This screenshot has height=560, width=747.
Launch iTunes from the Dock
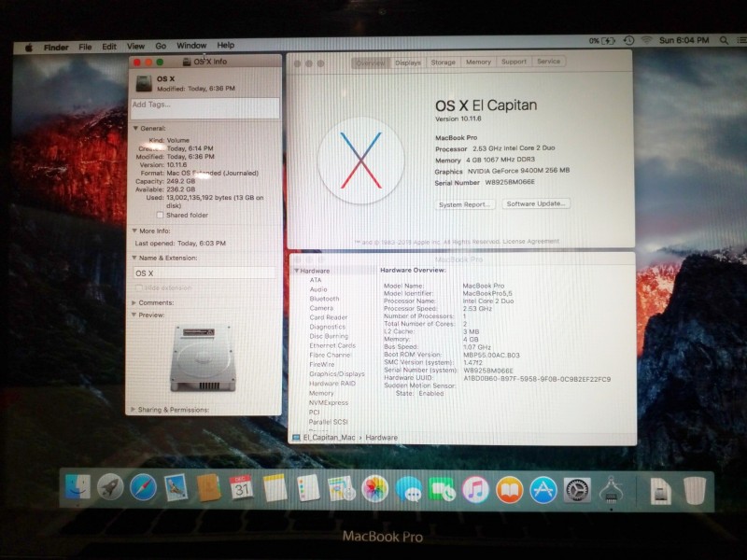point(475,489)
